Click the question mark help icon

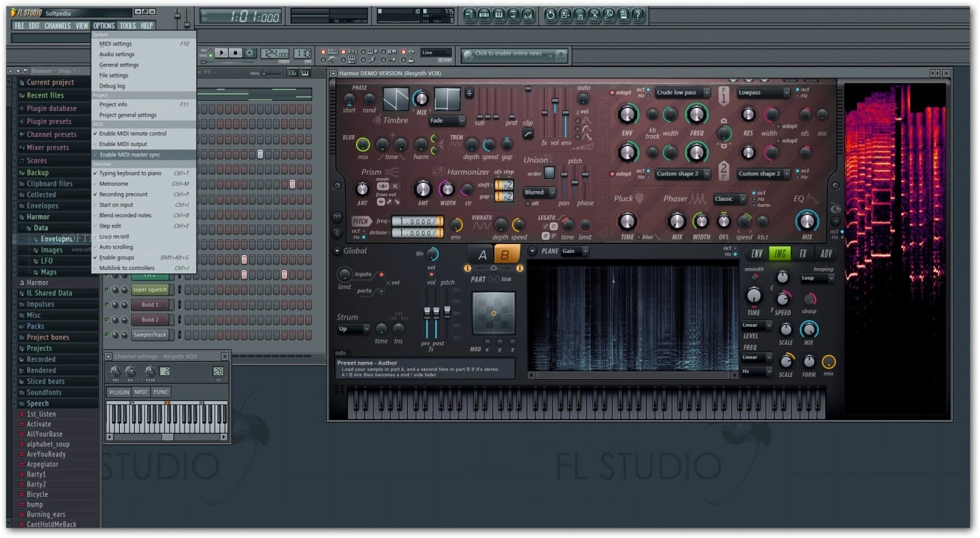(638, 14)
